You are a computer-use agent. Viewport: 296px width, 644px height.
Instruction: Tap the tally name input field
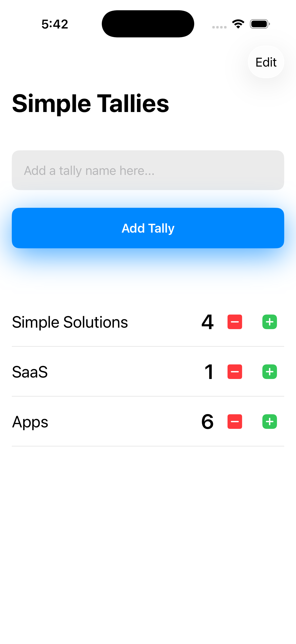pos(148,170)
